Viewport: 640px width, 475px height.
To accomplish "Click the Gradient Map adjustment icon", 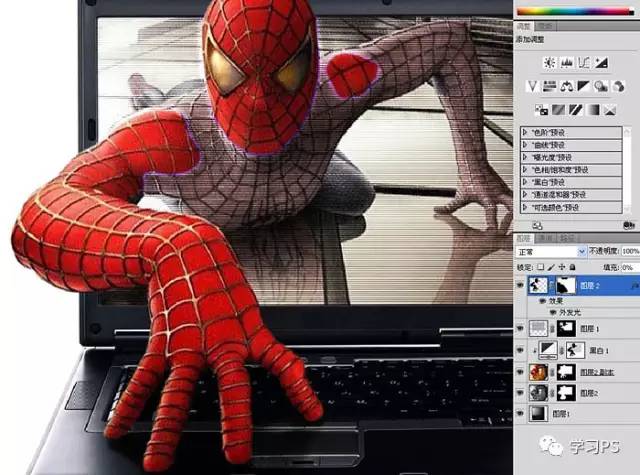I will tap(593, 109).
